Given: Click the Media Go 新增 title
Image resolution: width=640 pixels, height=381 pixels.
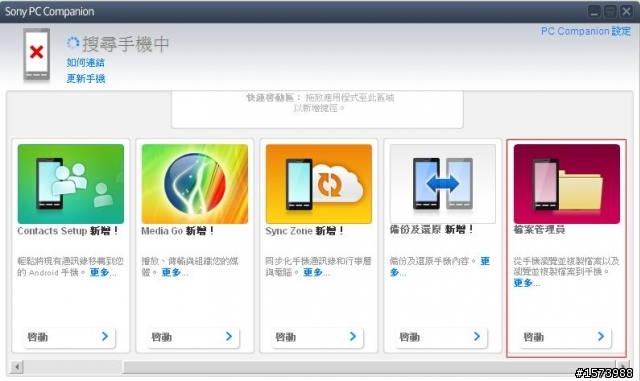Looking at the screenshot, I should tap(178, 231).
